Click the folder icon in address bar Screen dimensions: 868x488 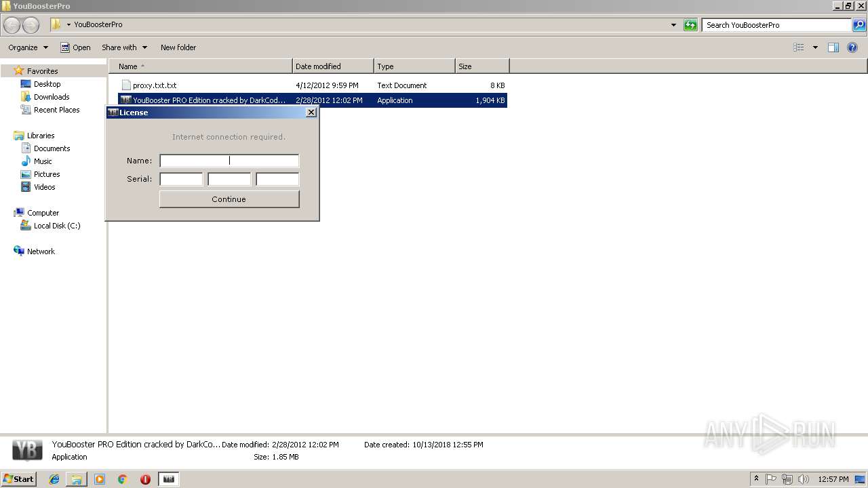pyautogui.click(x=56, y=25)
